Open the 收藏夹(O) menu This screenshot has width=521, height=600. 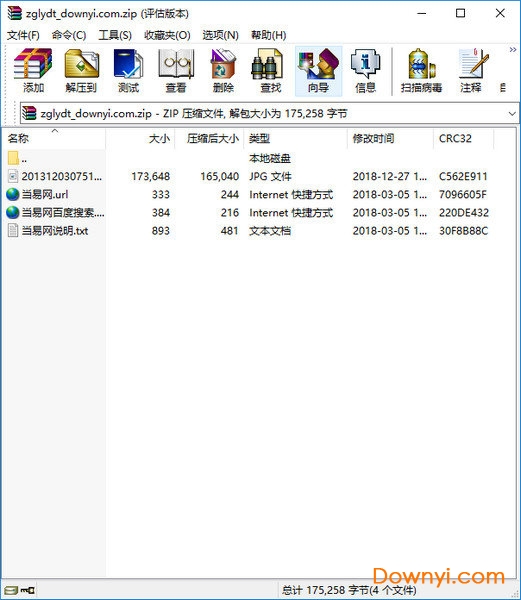pyautogui.click(x=167, y=35)
